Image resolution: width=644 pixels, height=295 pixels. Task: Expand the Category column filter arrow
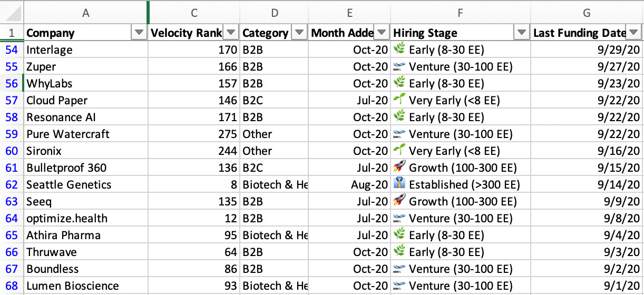tap(299, 33)
